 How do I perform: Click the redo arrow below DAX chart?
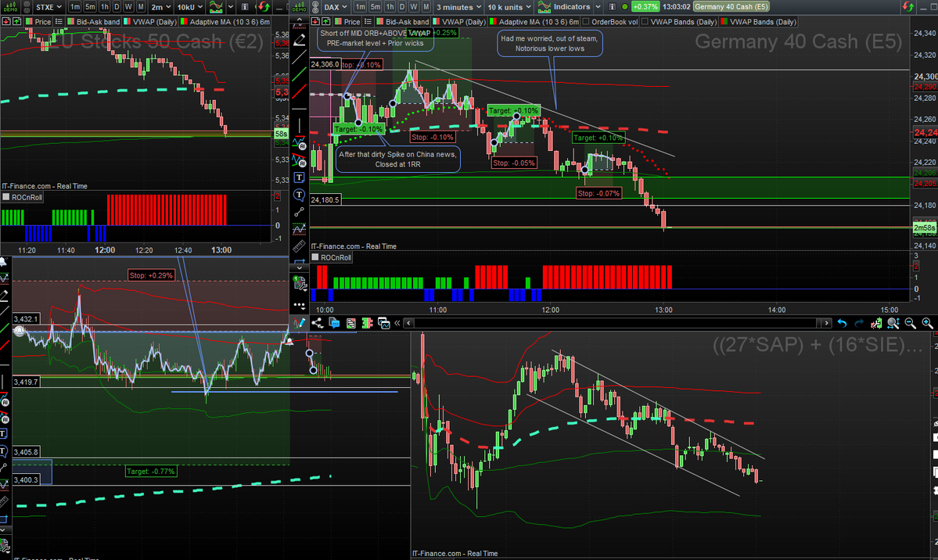point(860,323)
